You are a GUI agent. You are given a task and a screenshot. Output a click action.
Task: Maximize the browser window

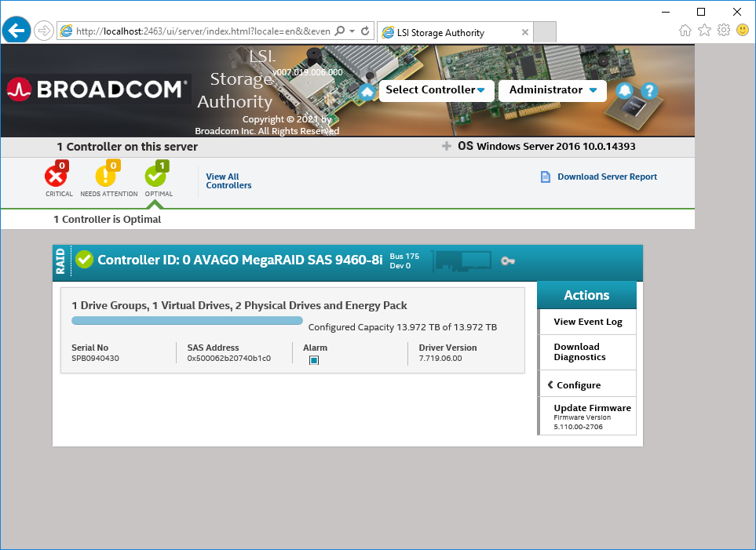(701, 12)
